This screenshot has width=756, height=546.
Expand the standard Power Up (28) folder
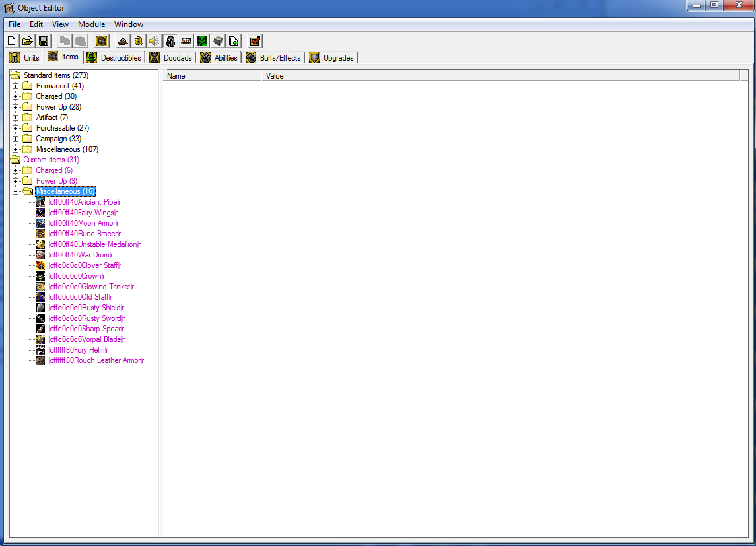[15, 107]
